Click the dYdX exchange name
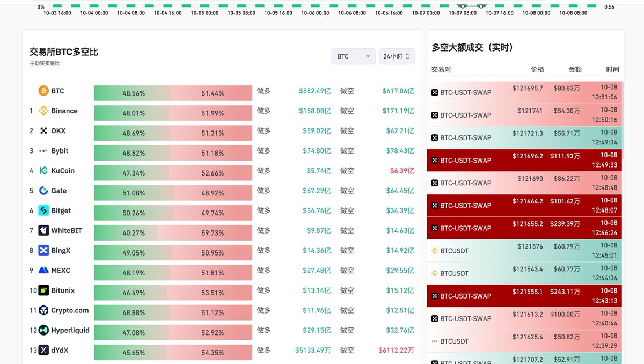644x364 pixels. tap(60, 350)
